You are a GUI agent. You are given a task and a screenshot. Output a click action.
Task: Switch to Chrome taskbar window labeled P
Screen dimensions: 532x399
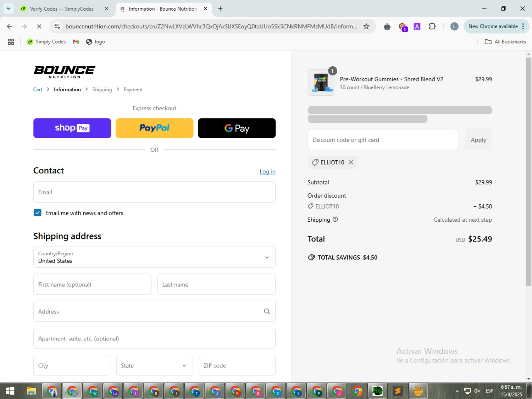[x=317, y=391]
